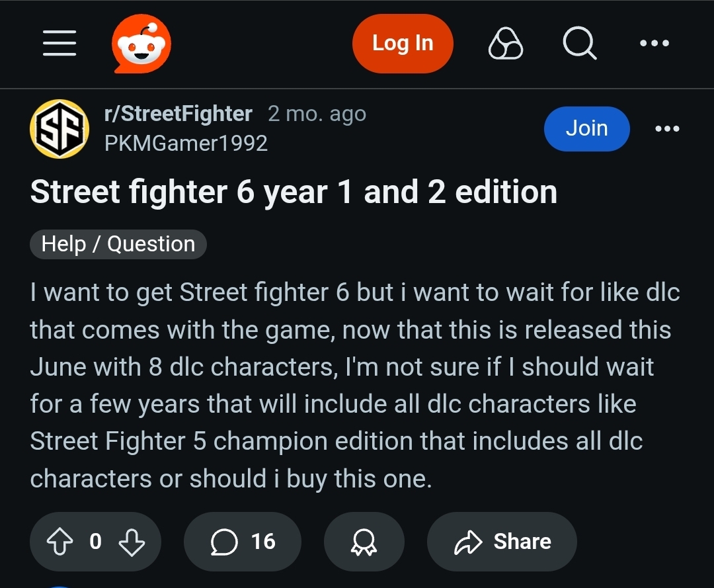View the PKMGamer1992 user profile

[186, 144]
